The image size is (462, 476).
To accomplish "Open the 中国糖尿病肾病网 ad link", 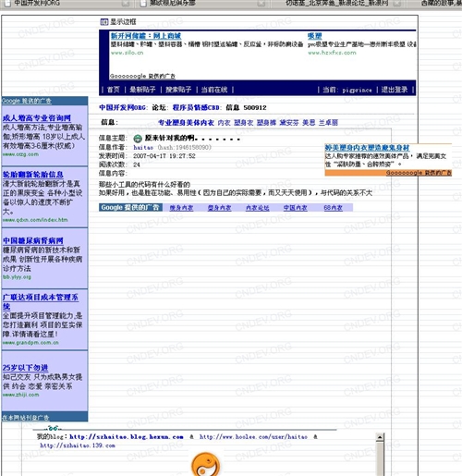I will (x=33, y=240).
